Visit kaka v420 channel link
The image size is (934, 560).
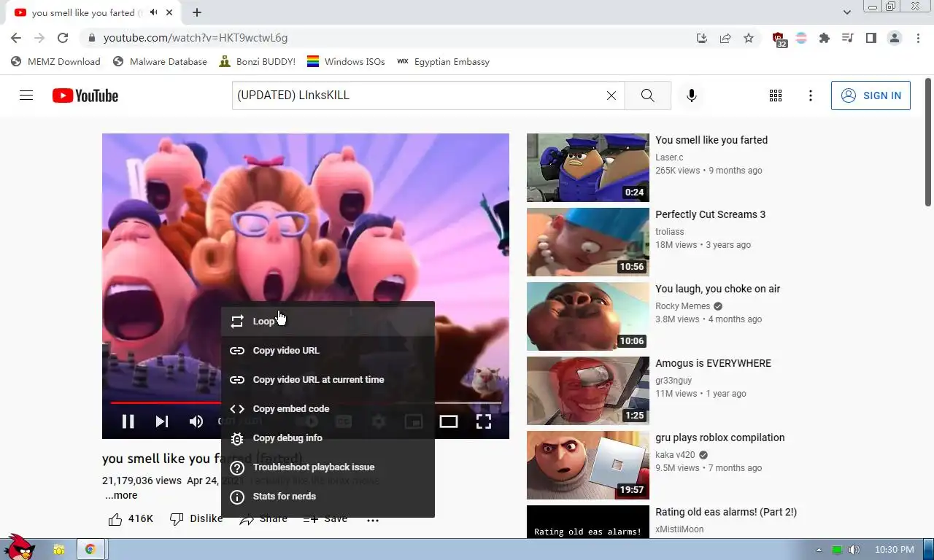pos(676,455)
